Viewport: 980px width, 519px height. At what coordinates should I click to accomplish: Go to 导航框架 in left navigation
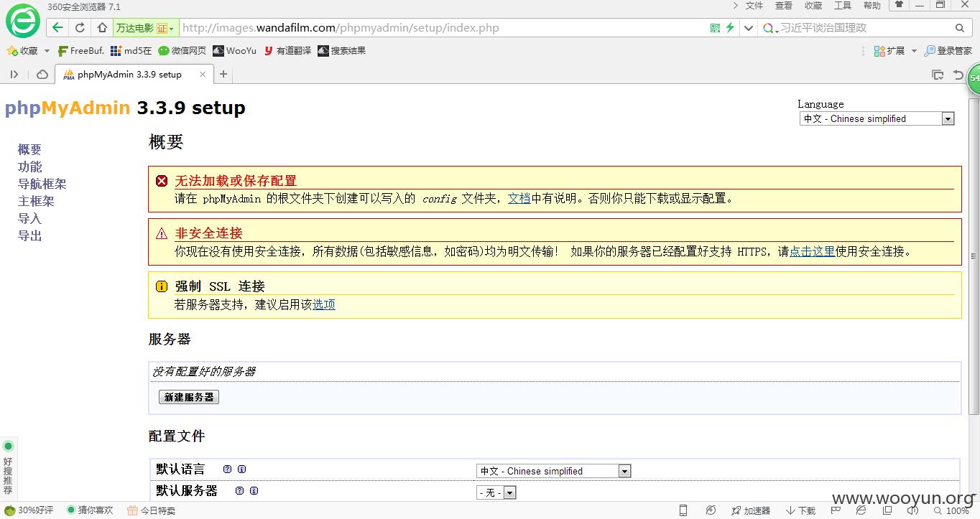pos(42,184)
